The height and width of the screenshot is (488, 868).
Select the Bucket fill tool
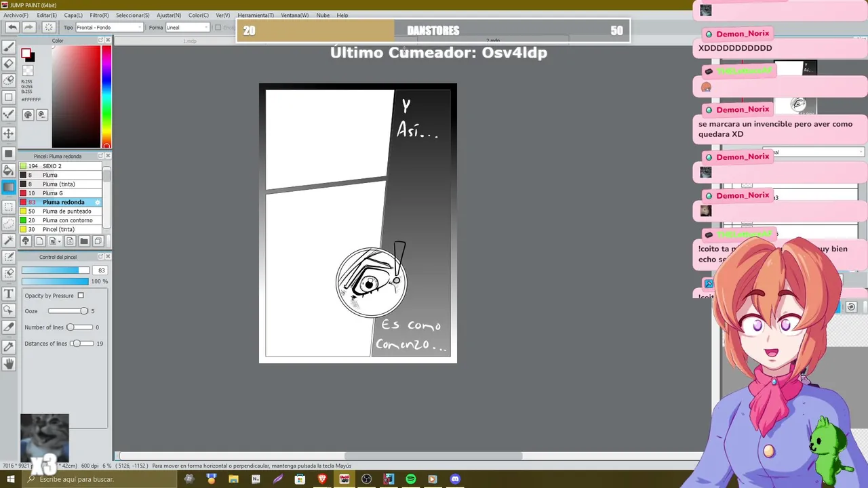pos(9,169)
